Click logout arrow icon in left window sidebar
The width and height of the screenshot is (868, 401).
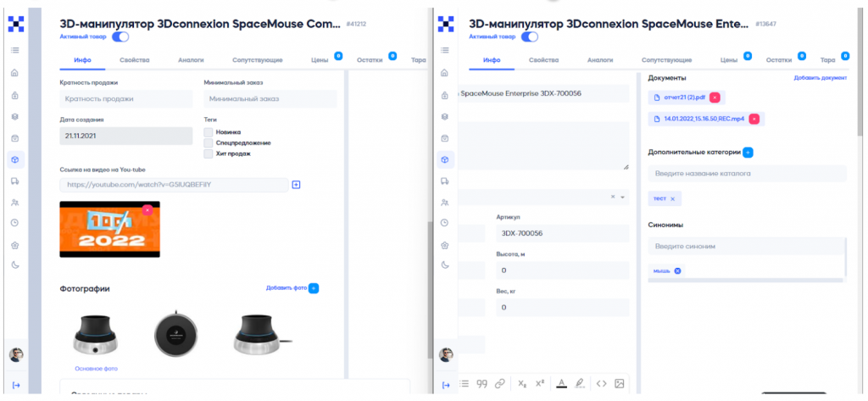coord(15,386)
